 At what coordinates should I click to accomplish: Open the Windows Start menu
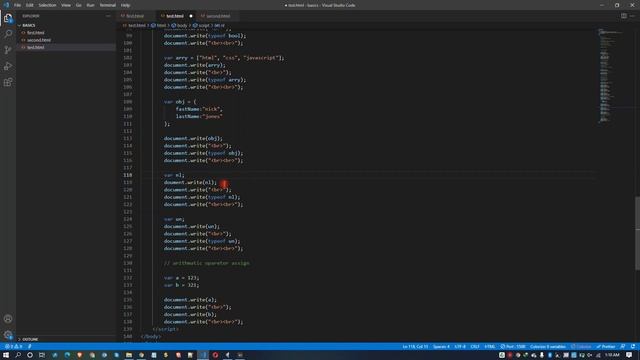[6, 355]
